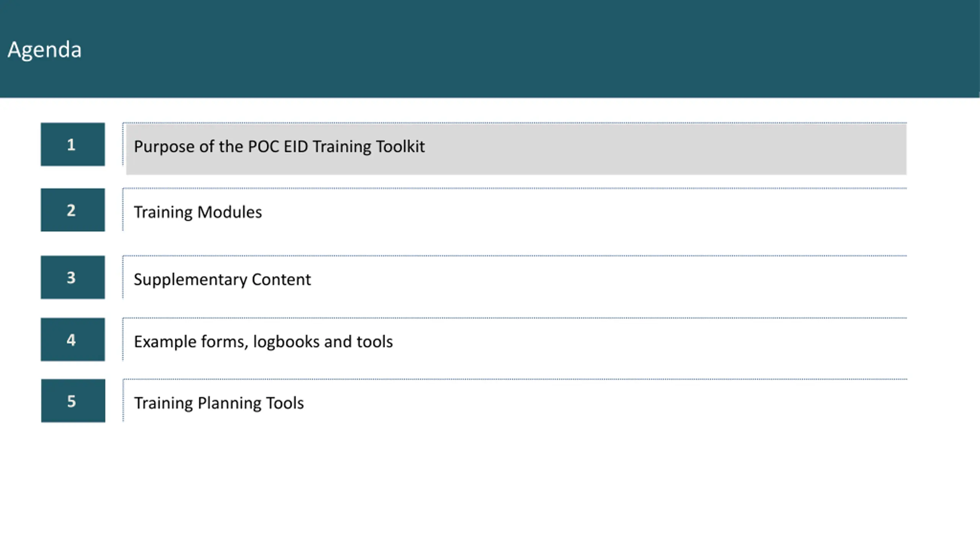The width and height of the screenshot is (980, 551).
Task: Click the word 'Content' in the third item
Action: click(281, 279)
